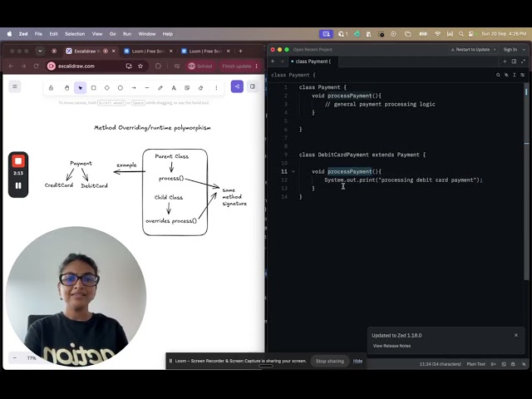The height and width of the screenshot is (399, 532).
Task: Open the Run menu in menu bar
Action: [x=127, y=34]
